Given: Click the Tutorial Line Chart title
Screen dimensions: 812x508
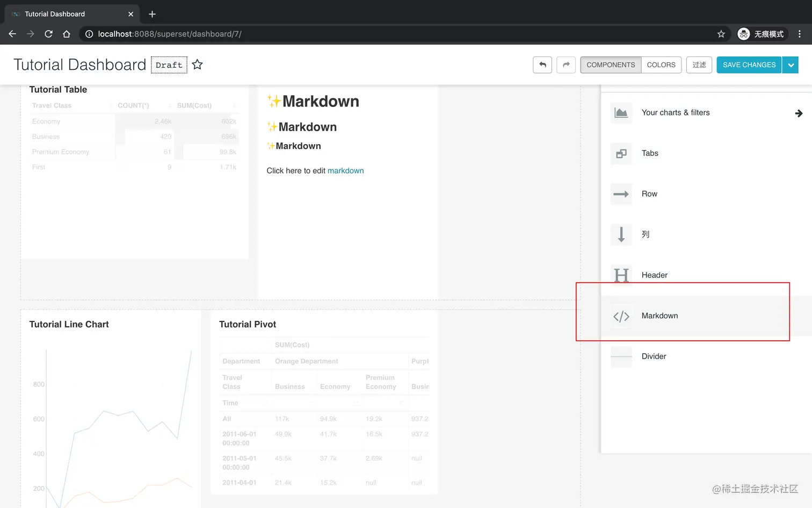Looking at the screenshot, I should point(69,324).
